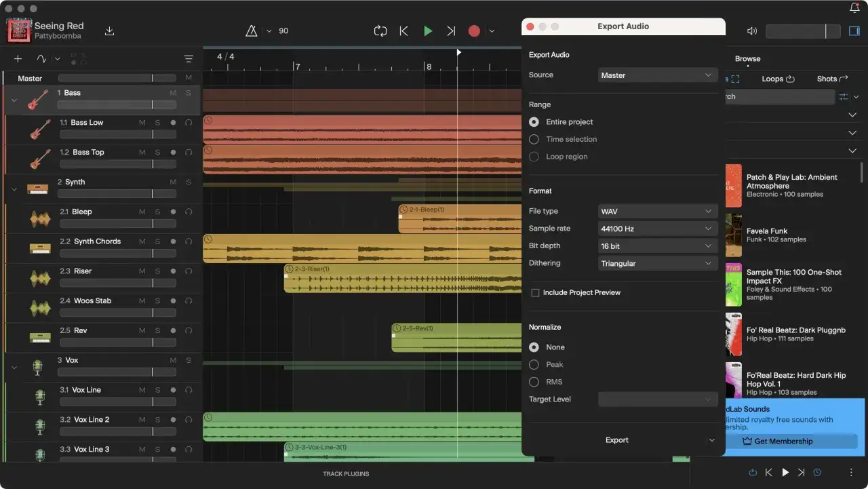Click the red record button
The width and height of the screenshot is (868, 489).
tap(474, 31)
